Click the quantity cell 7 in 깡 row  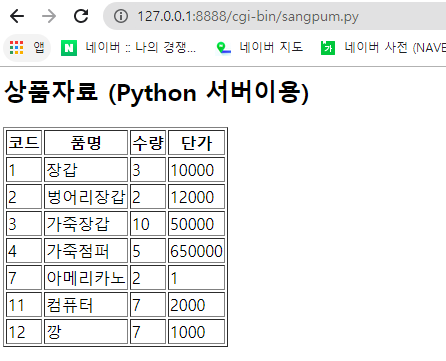(x=148, y=332)
